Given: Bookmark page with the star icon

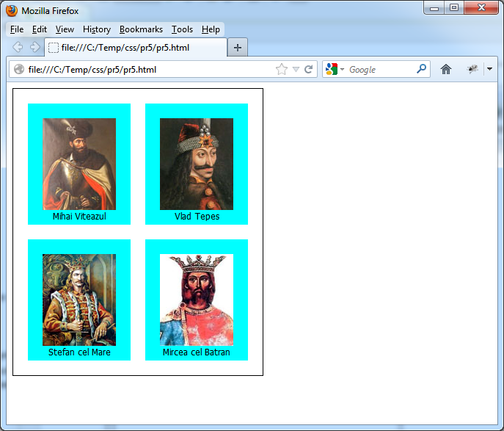Looking at the screenshot, I should (282, 69).
